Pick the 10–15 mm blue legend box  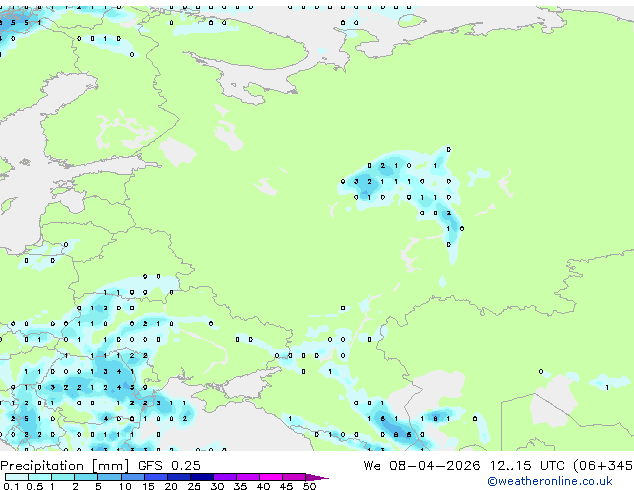133,477
